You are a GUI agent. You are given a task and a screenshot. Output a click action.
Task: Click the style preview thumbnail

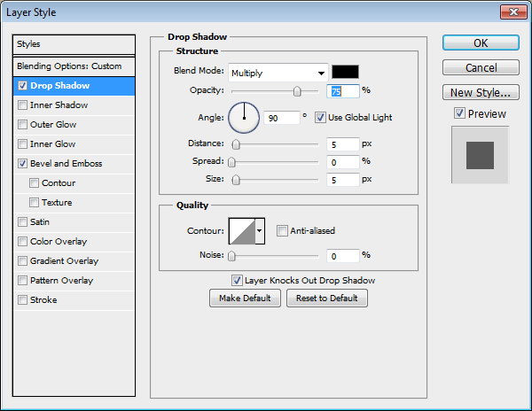480,154
